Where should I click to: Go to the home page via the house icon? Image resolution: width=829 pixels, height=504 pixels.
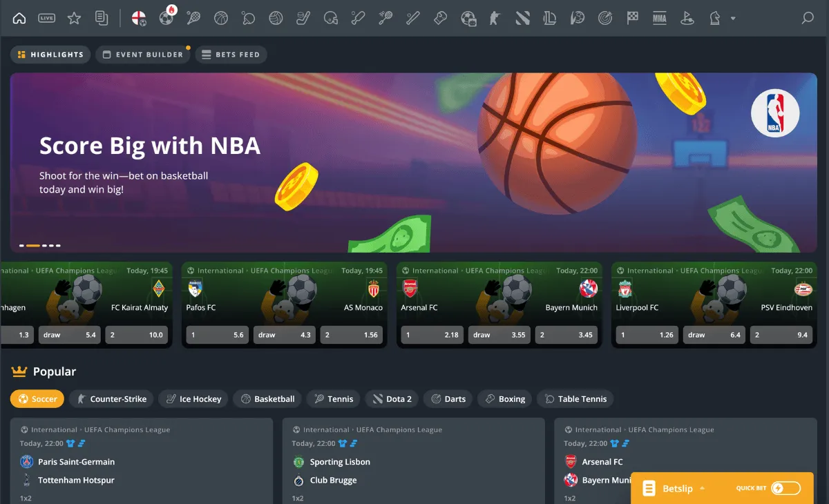pos(19,18)
